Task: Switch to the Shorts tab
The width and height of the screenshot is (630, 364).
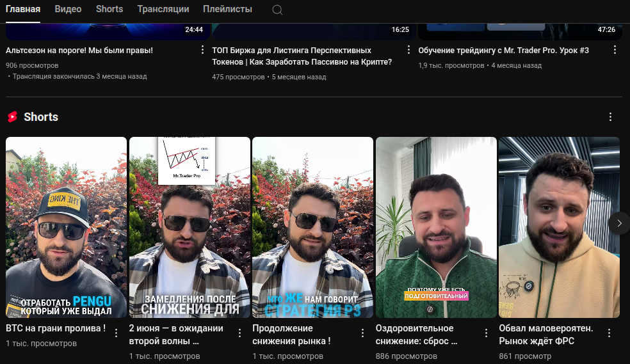Action: [x=109, y=9]
